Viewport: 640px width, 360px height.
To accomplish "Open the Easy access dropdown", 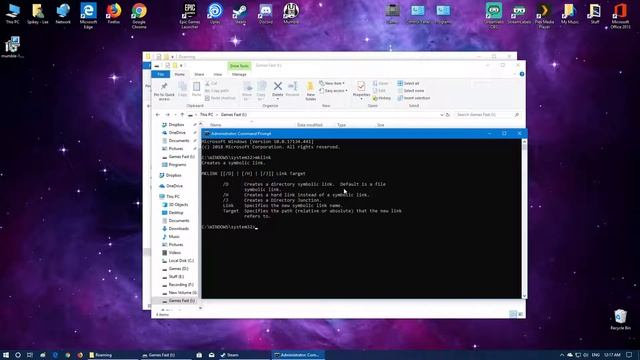I will click(x=333, y=91).
